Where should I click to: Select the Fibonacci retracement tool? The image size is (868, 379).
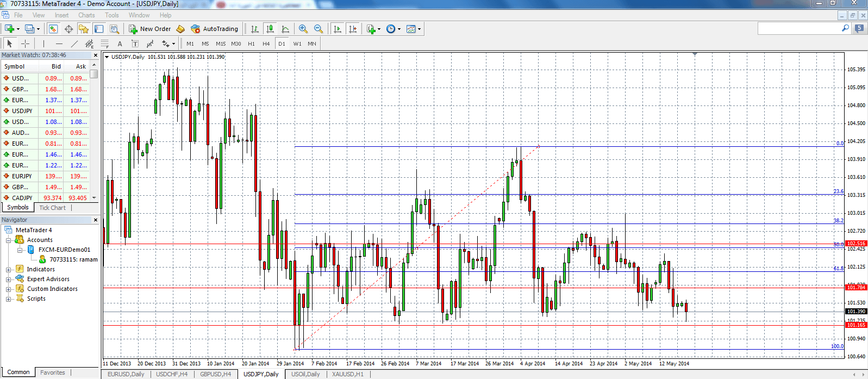tap(105, 44)
